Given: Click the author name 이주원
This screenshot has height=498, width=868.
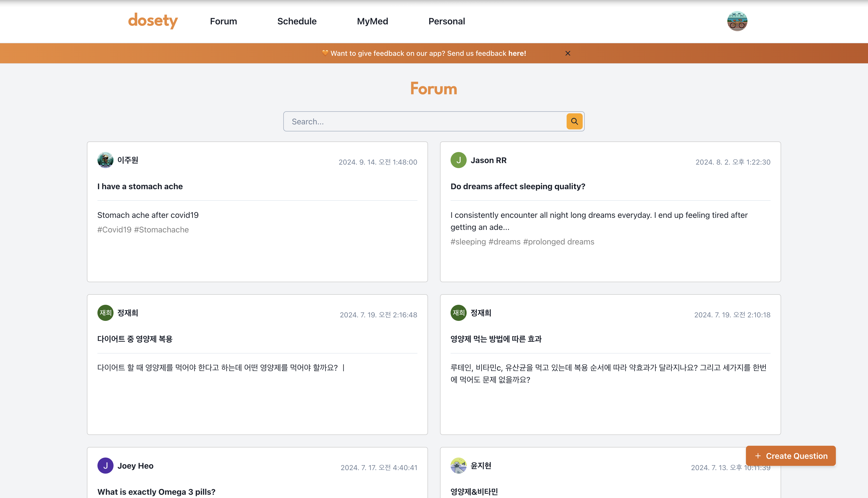Looking at the screenshot, I should click(128, 160).
